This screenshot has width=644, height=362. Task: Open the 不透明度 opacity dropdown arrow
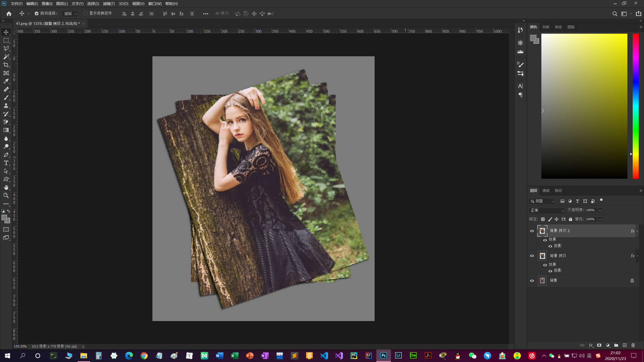(x=600, y=210)
